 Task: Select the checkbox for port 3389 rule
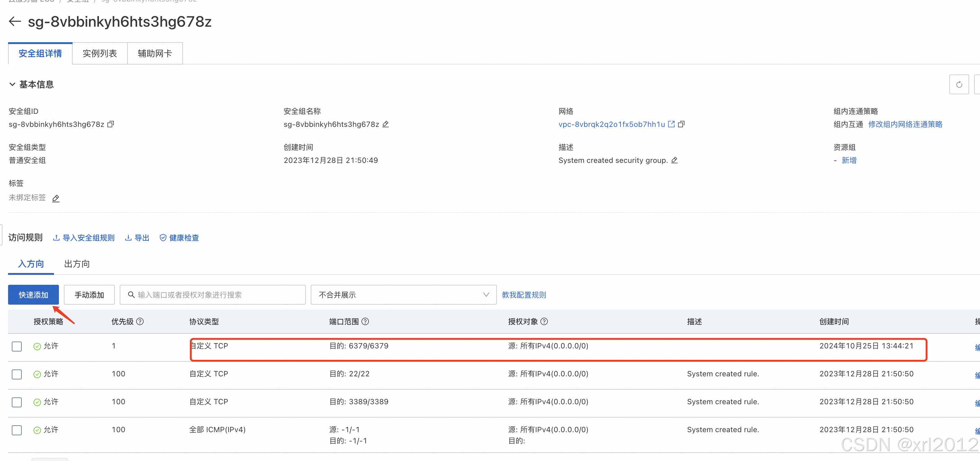point(17,402)
